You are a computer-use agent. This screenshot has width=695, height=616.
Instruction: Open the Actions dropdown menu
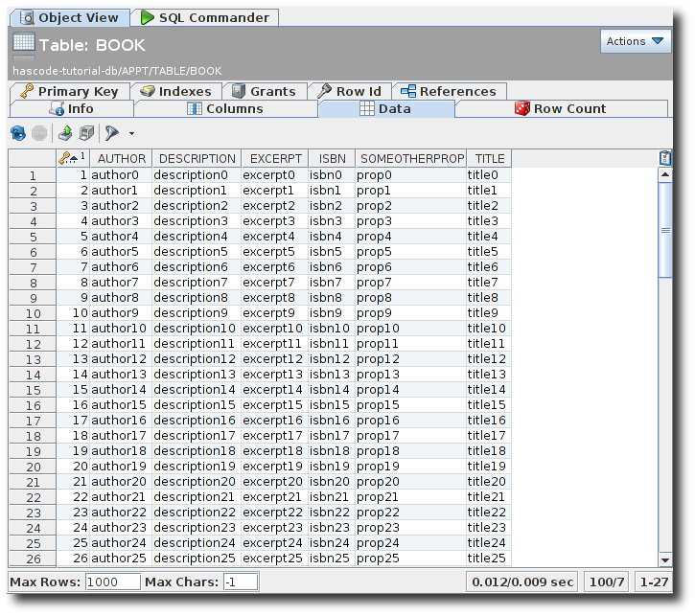pos(636,41)
